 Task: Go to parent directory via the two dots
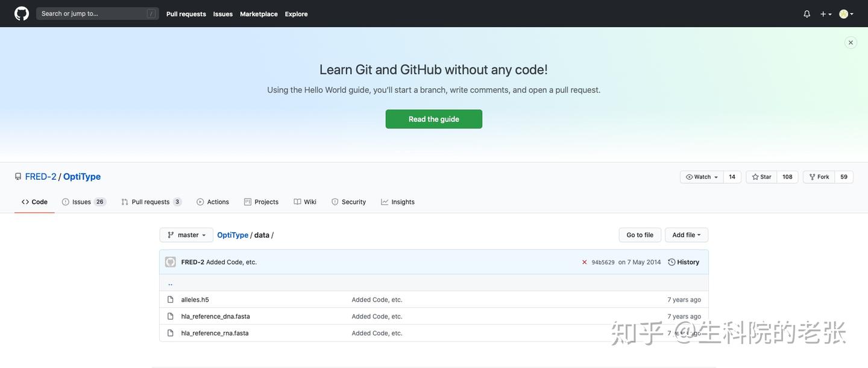(171, 283)
